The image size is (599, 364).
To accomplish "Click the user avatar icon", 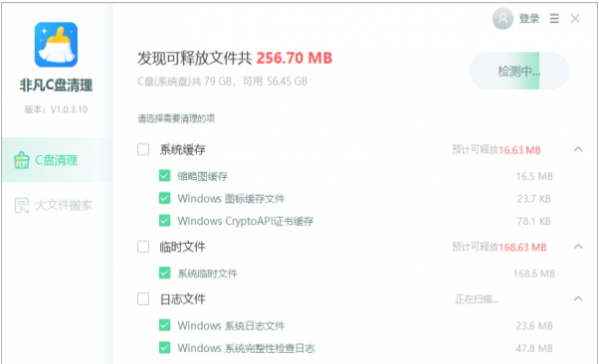I will [502, 18].
